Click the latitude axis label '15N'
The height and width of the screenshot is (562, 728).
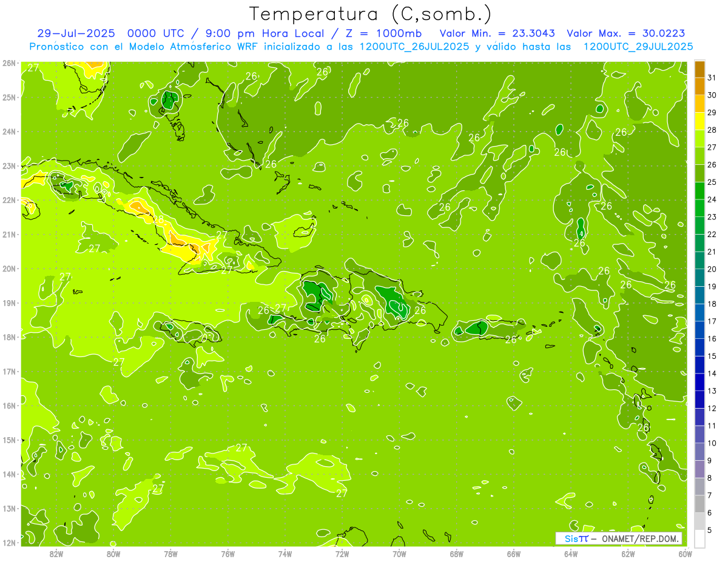(x=8, y=440)
